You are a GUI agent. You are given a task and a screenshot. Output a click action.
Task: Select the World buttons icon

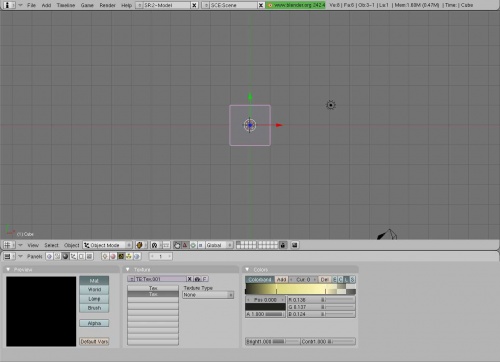136,256
